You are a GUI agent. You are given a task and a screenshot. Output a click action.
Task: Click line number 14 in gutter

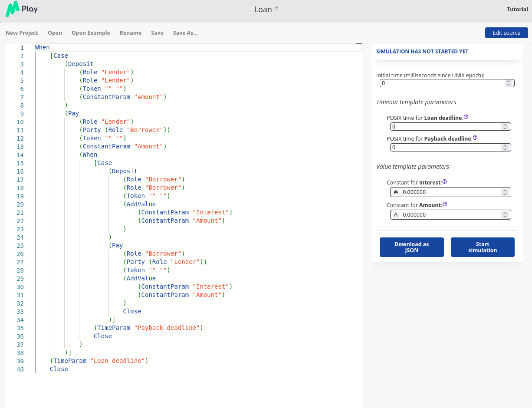pos(20,155)
